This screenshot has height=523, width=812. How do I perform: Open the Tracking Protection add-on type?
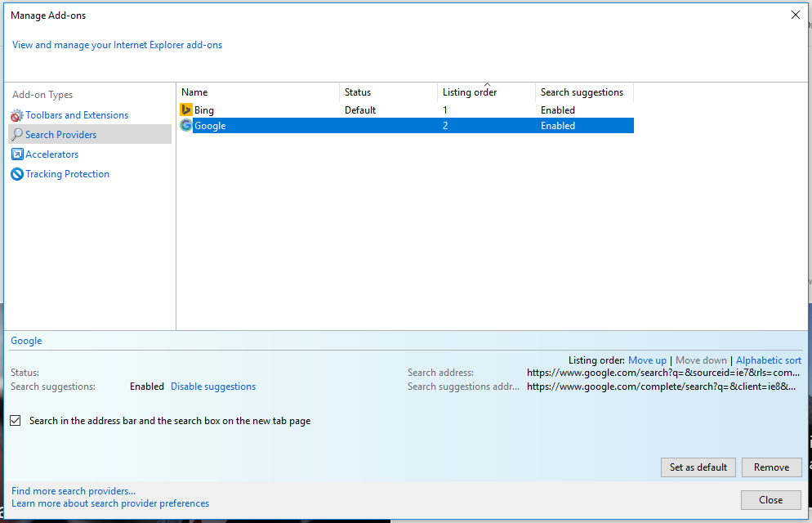coord(67,174)
